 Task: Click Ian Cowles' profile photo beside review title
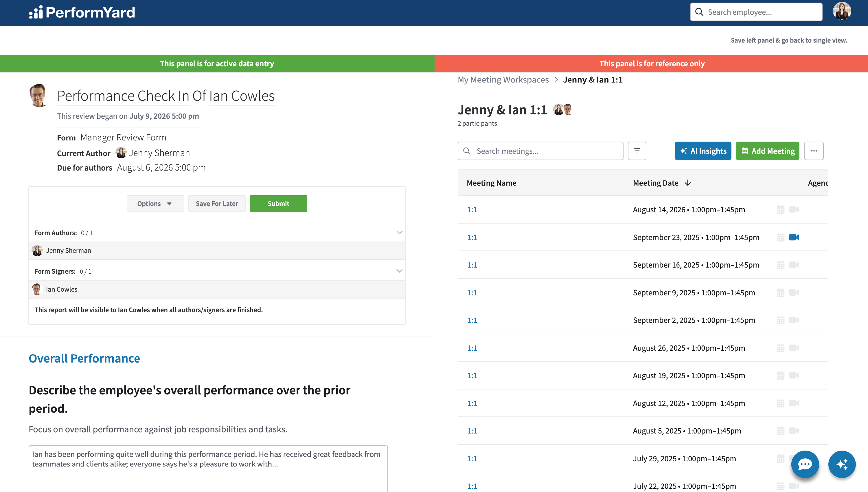(x=38, y=96)
